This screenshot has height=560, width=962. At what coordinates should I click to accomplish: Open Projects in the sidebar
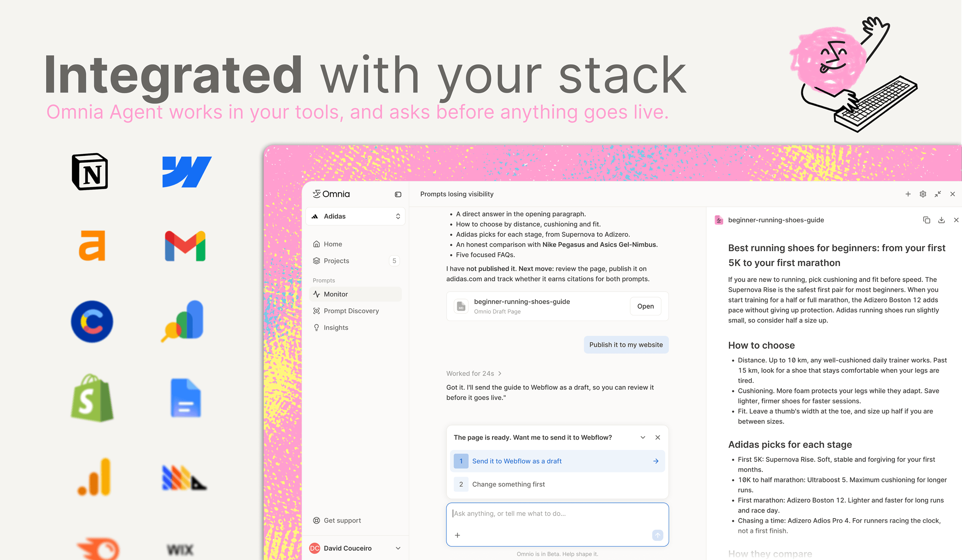pyautogui.click(x=355, y=261)
